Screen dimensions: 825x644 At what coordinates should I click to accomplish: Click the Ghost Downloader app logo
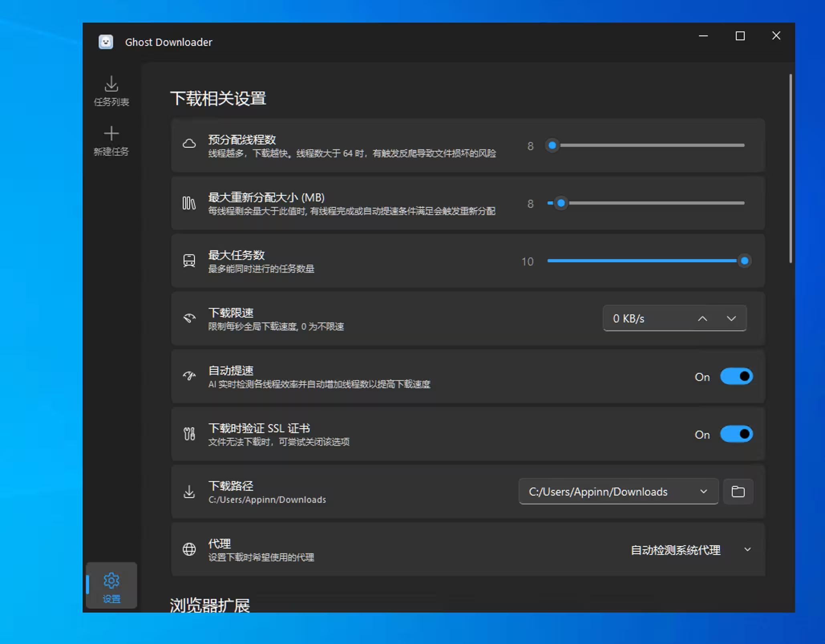tap(105, 42)
